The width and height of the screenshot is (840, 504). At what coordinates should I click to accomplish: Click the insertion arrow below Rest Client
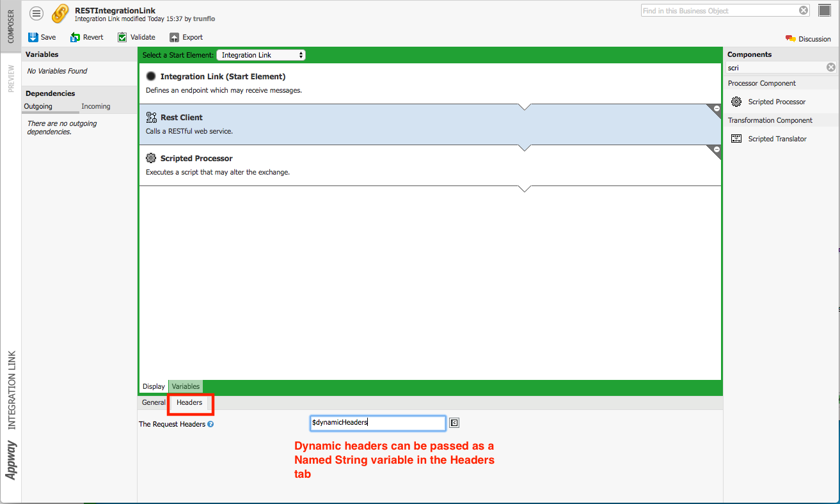tap(525, 148)
